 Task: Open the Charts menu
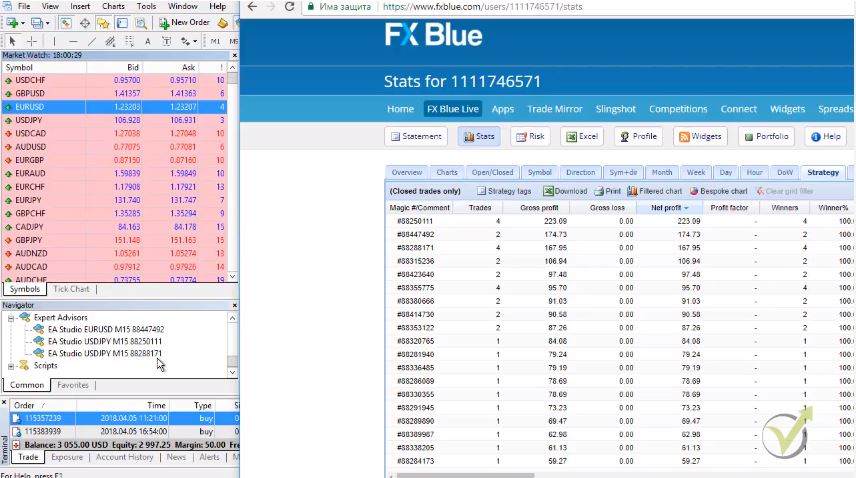click(x=113, y=6)
